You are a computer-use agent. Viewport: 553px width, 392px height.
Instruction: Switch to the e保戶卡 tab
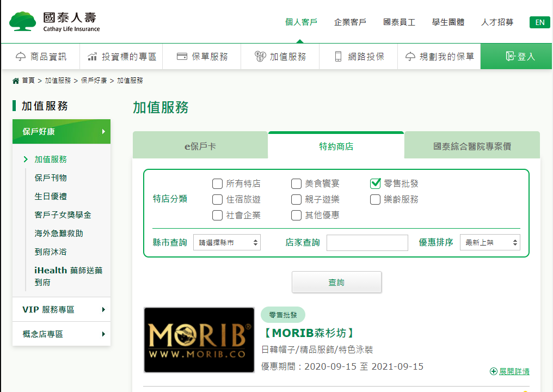point(200,146)
